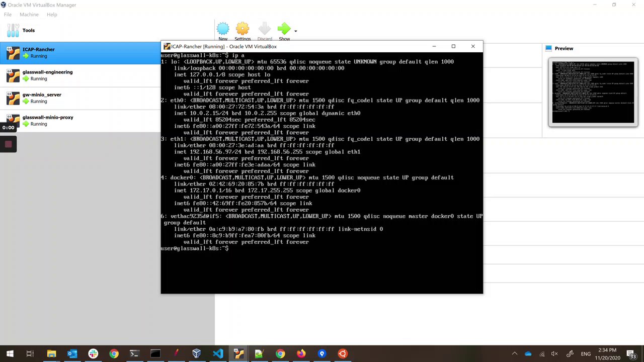Open the Machine menu
This screenshot has height=362, width=644.
tap(29, 15)
